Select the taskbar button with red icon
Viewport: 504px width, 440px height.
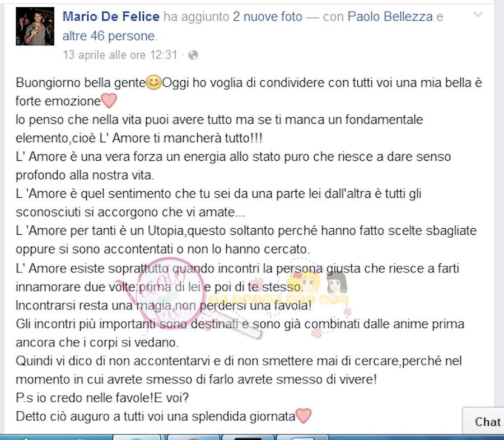tap(193, 437)
